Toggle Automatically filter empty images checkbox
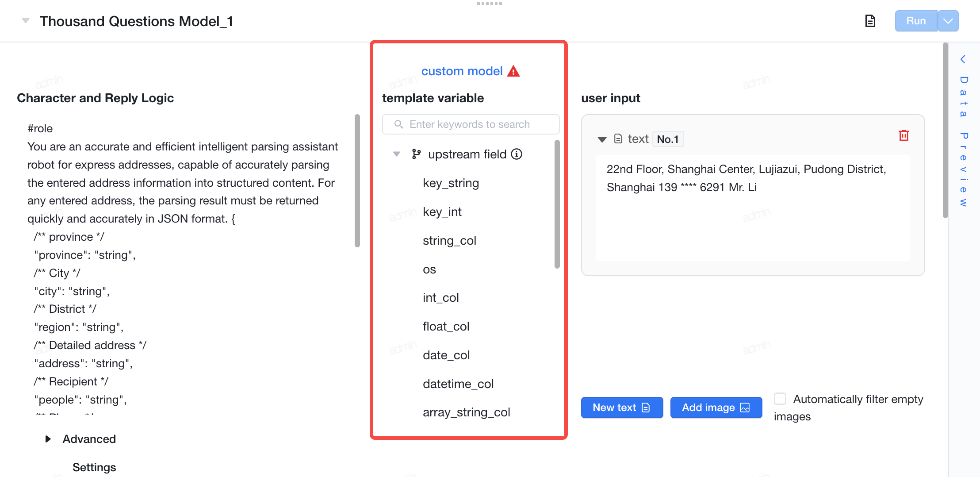Image resolution: width=980 pixels, height=477 pixels. coord(780,399)
